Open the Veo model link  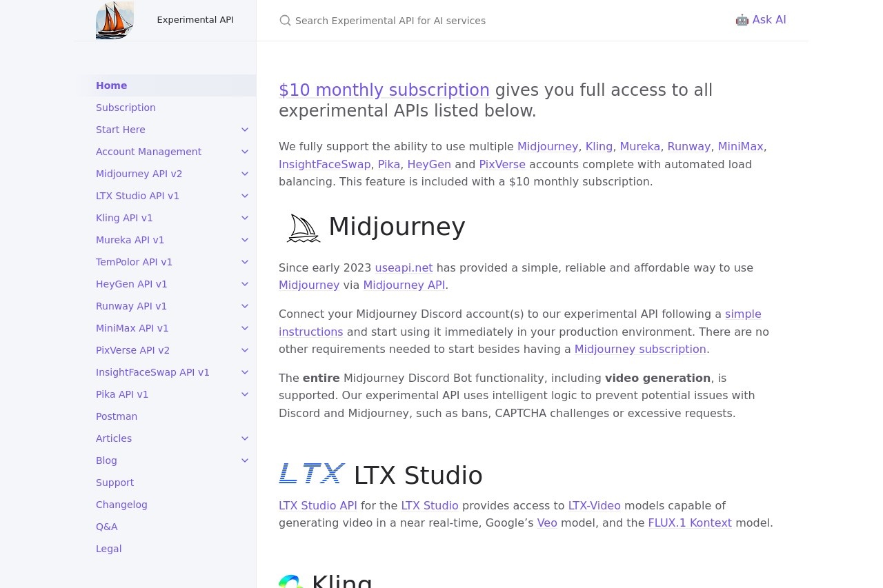[547, 523]
